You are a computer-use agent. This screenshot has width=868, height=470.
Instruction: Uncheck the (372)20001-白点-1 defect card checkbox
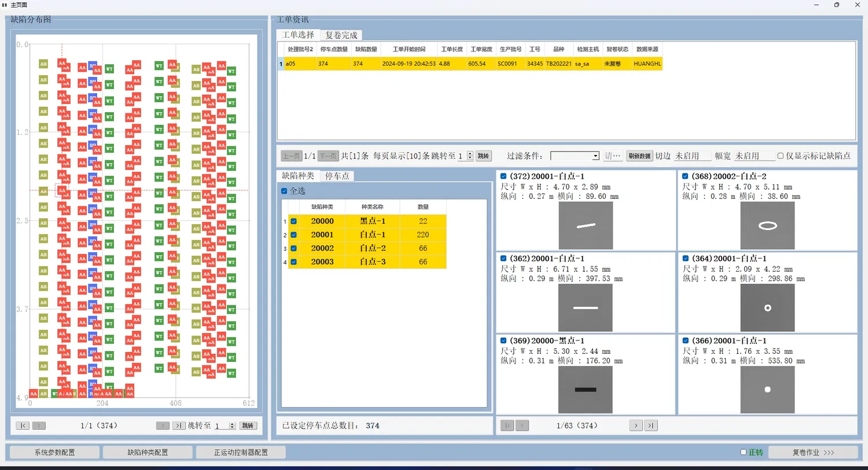coord(503,176)
